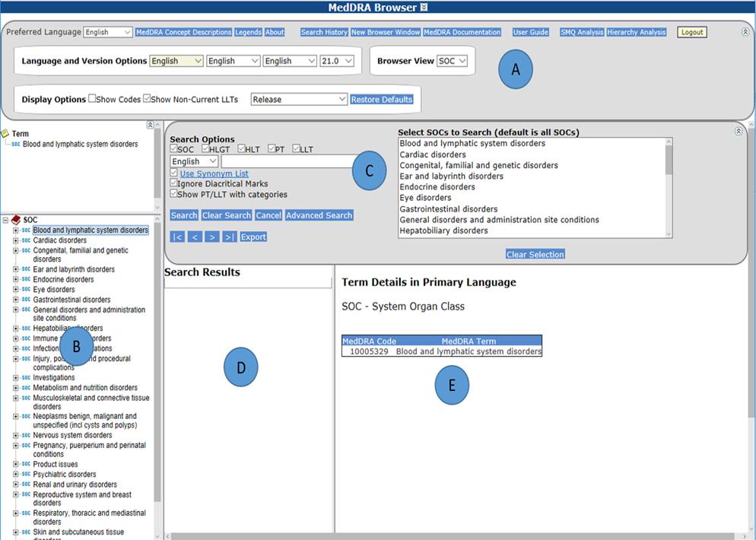
Task: Uncheck Show Non-Current LLTs
Action: pos(146,98)
